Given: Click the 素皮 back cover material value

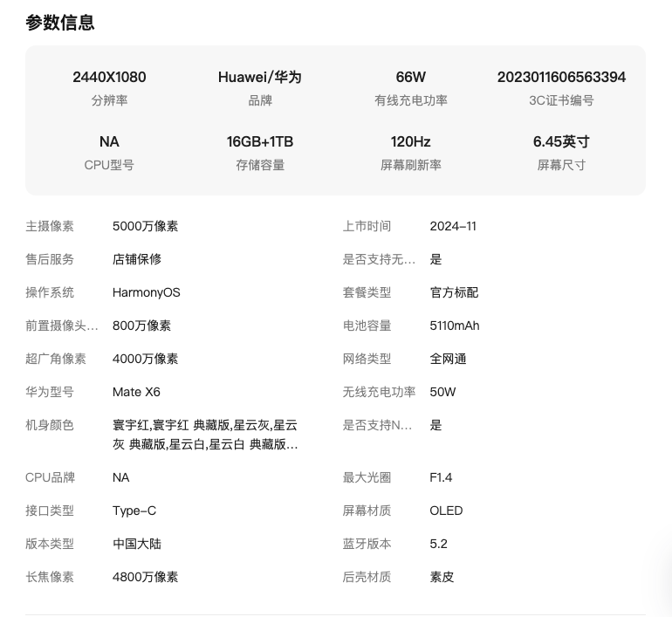Looking at the screenshot, I should pyautogui.click(x=442, y=577).
